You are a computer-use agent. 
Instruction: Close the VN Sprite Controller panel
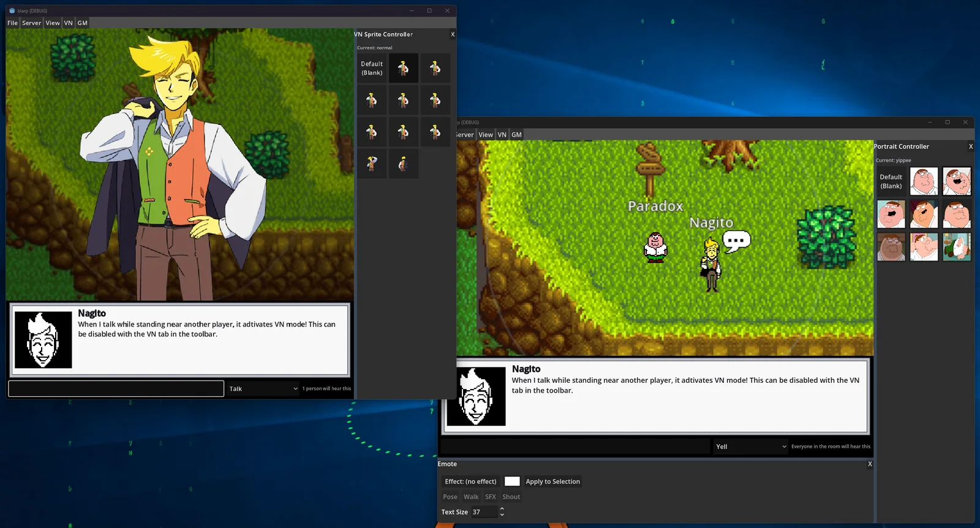453,34
